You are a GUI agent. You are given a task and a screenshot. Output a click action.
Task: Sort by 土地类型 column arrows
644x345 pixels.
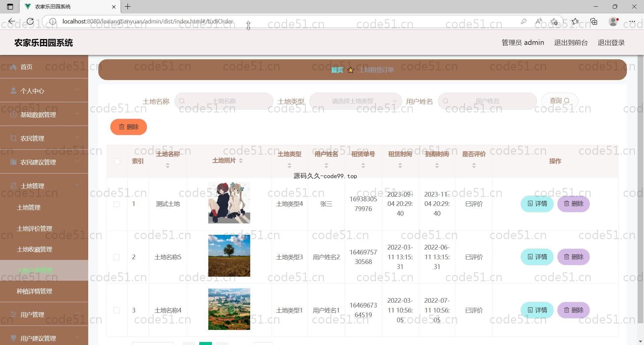[289, 165]
